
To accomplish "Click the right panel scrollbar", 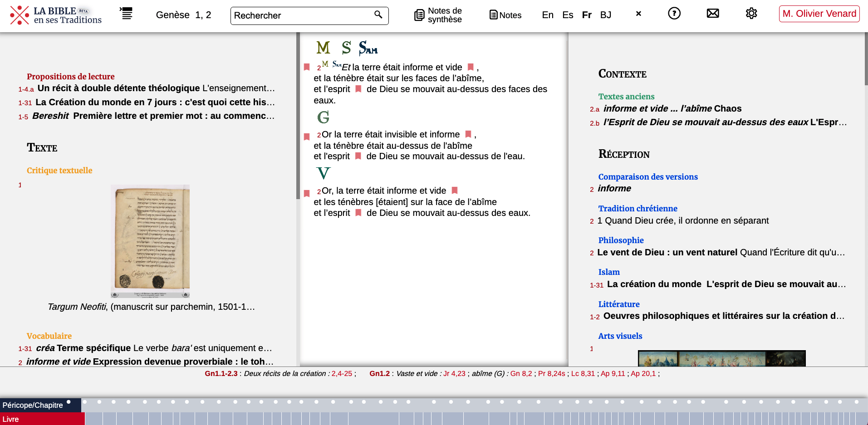I will click(866, 59).
